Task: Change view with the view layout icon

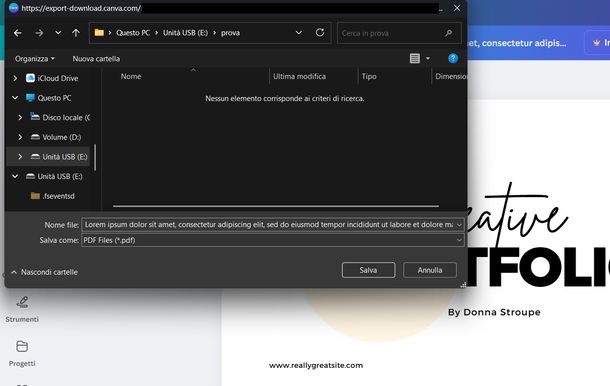Action: (415, 58)
